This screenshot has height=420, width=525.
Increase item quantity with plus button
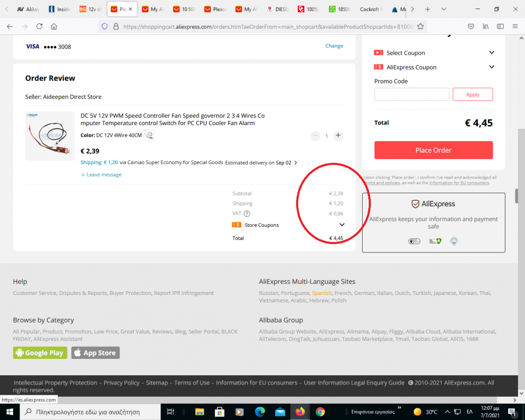(x=338, y=136)
